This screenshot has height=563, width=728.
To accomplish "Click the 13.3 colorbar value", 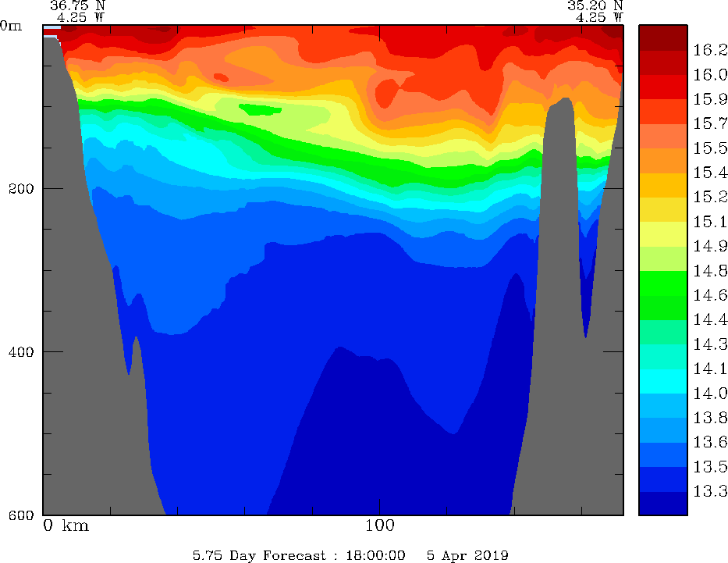I will coord(710,491).
